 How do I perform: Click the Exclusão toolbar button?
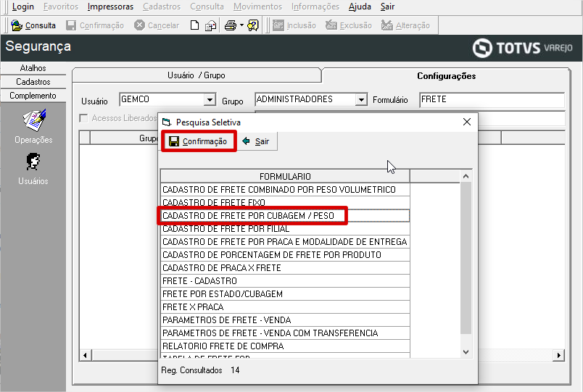(x=349, y=25)
